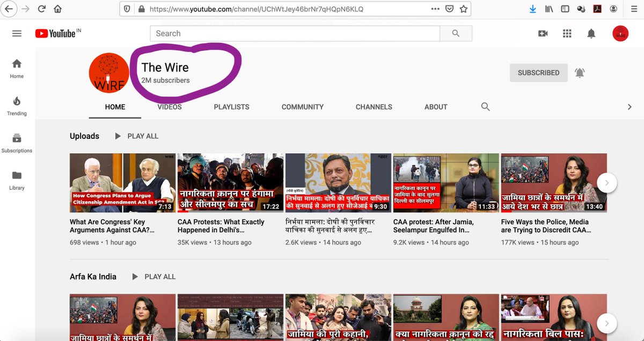The image size is (644, 341).
Task: Open the browser downloads arrow
Action: (533, 9)
